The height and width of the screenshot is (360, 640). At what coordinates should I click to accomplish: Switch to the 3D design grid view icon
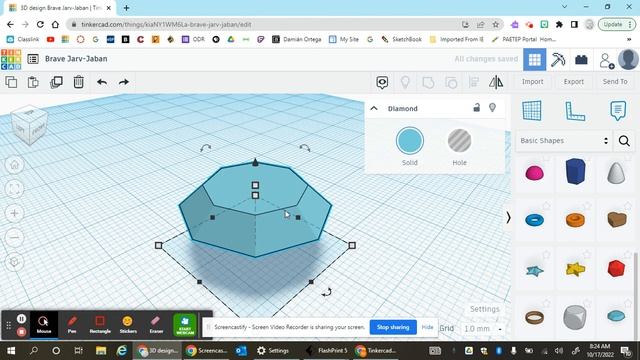[535, 60]
